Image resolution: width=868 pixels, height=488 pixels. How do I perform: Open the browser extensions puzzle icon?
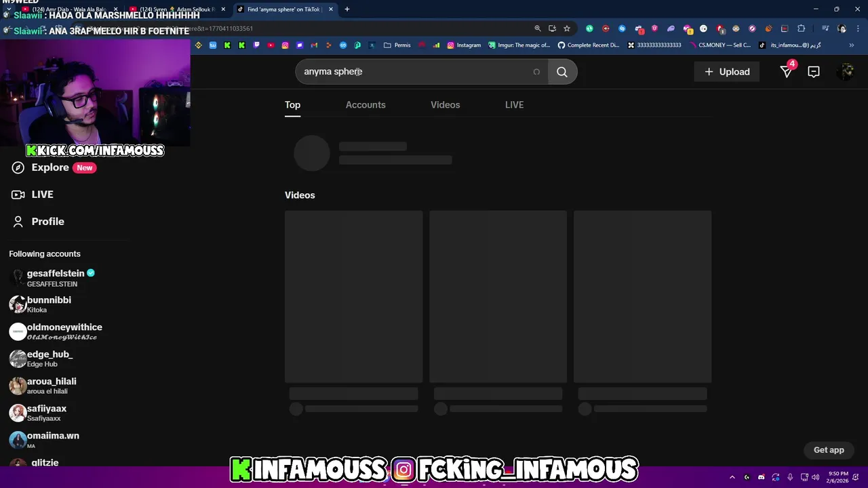coord(802,28)
